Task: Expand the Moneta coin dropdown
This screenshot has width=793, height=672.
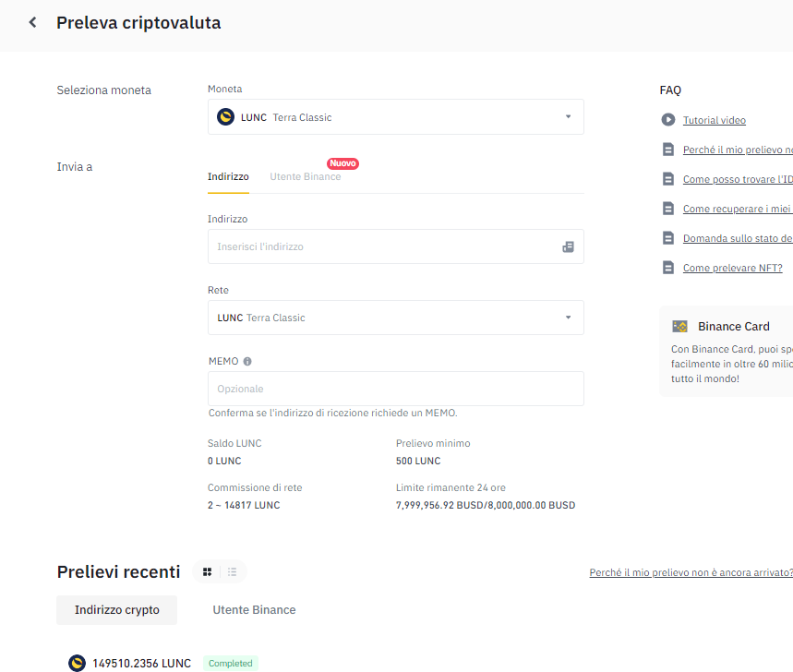Action: 568,117
